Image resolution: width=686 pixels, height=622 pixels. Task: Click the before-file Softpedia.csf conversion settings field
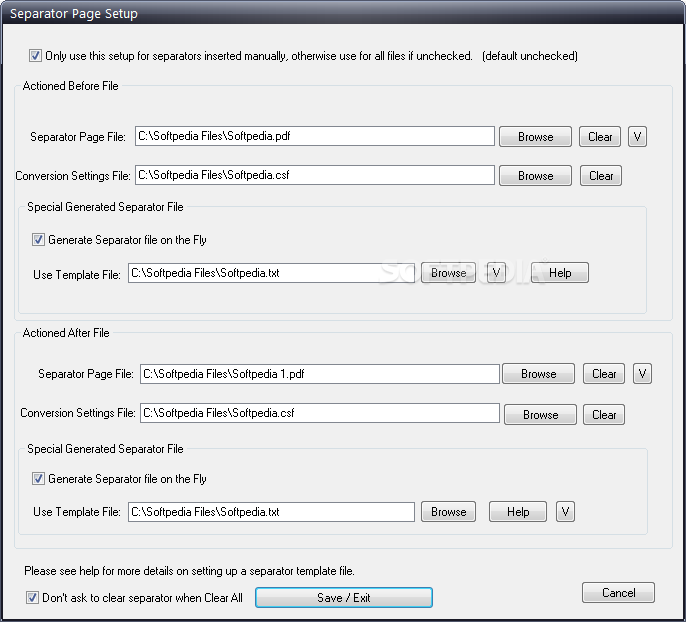pos(315,176)
